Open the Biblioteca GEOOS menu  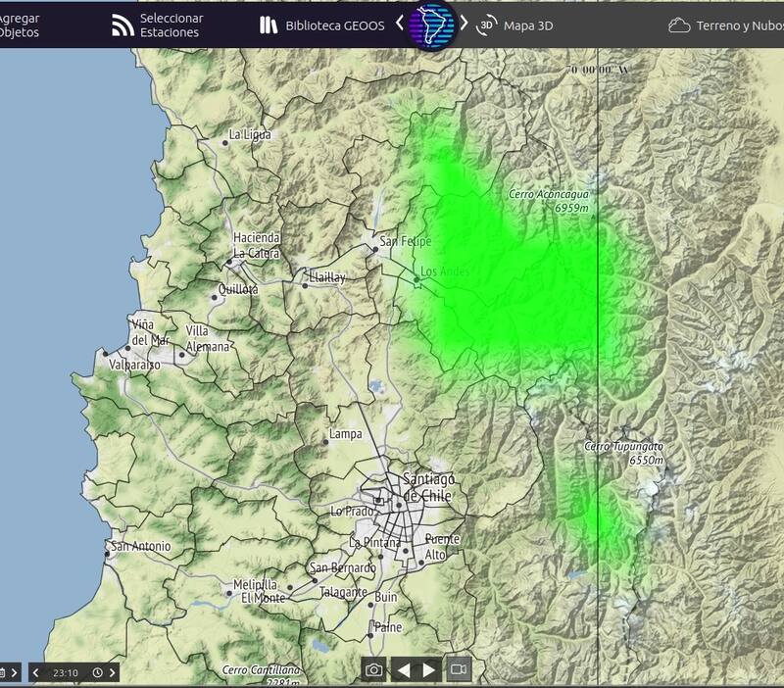pyautogui.click(x=334, y=26)
